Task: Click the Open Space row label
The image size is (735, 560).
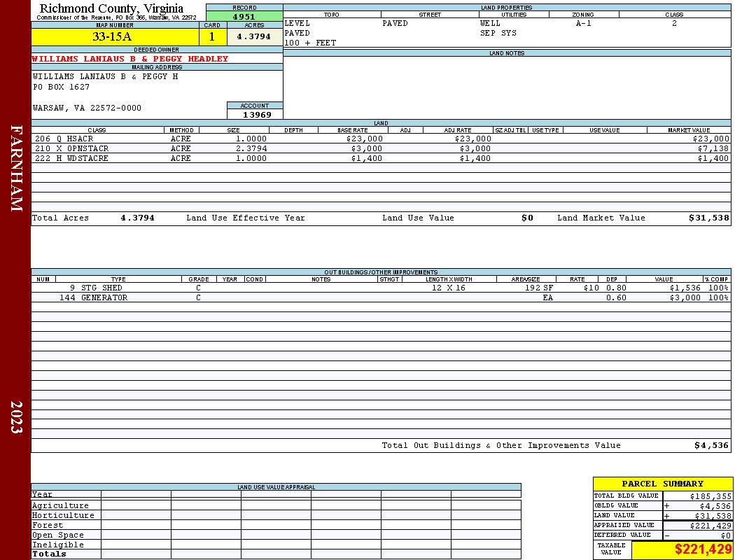Action: pyautogui.click(x=57, y=535)
